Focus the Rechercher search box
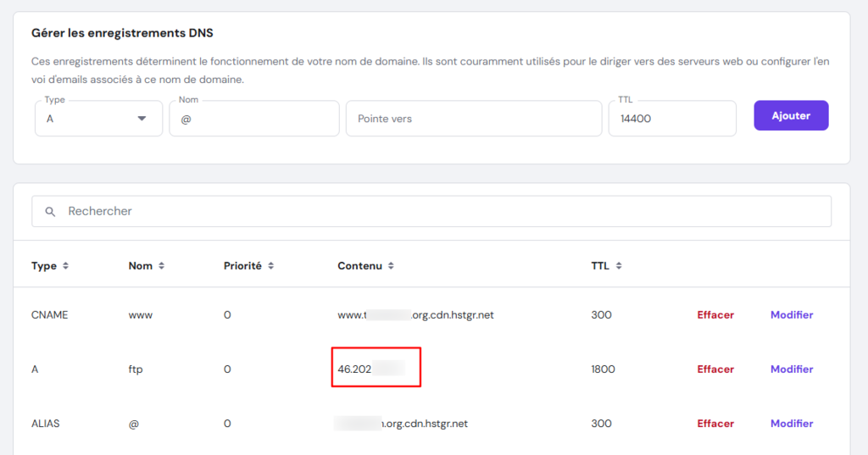Viewport: 868px width, 455px height. click(441, 211)
